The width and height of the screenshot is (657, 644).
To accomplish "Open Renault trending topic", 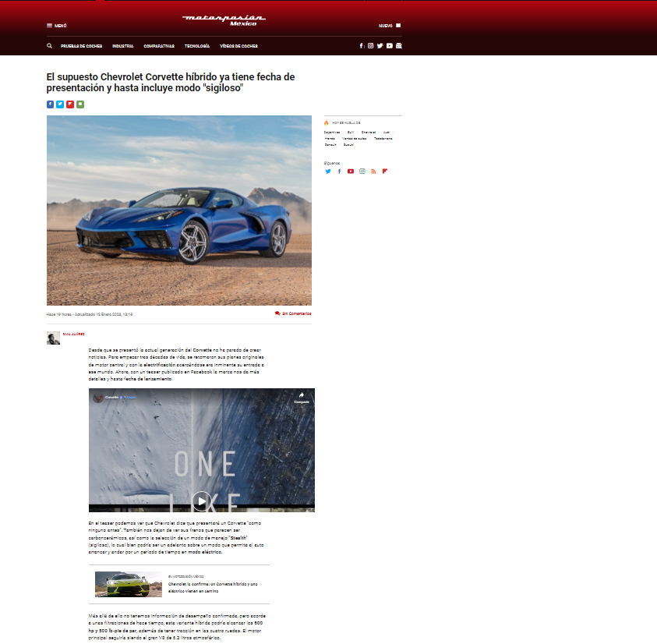I will [x=330, y=145].
